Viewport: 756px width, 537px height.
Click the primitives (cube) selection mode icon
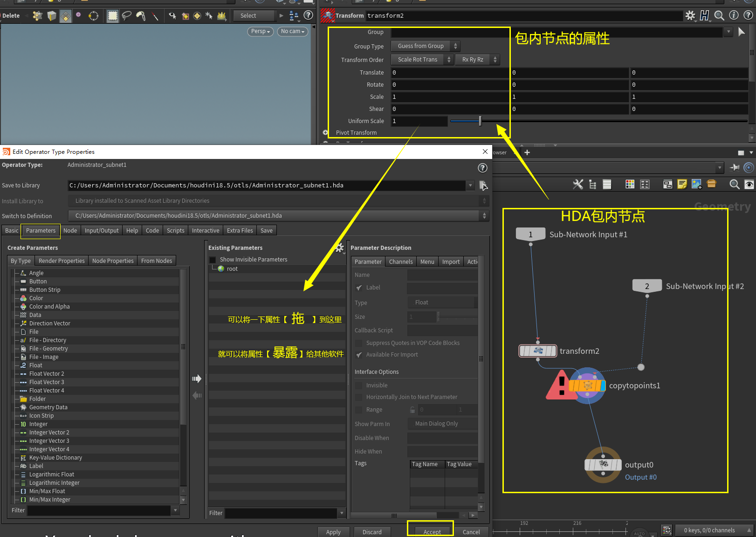(x=52, y=16)
